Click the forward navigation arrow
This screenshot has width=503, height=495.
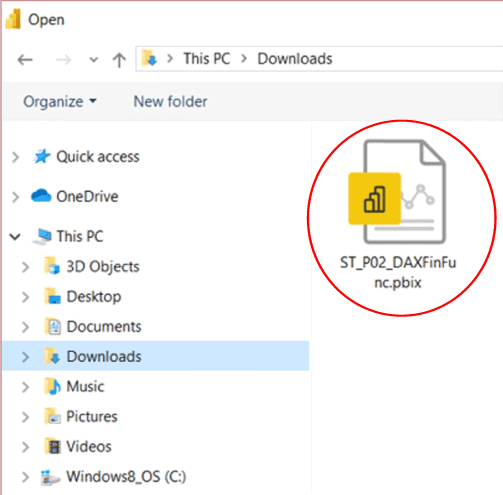pos(63,60)
